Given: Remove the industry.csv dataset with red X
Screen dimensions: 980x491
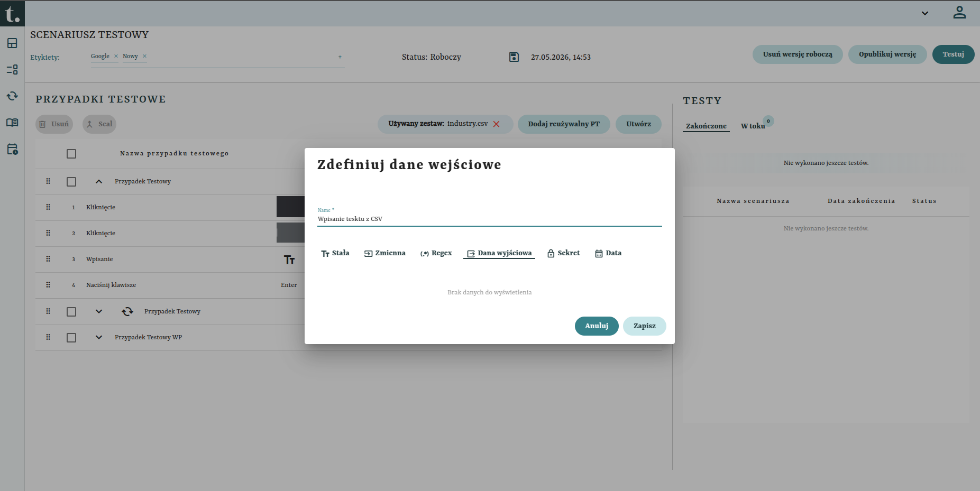Looking at the screenshot, I should pos(496,124).
